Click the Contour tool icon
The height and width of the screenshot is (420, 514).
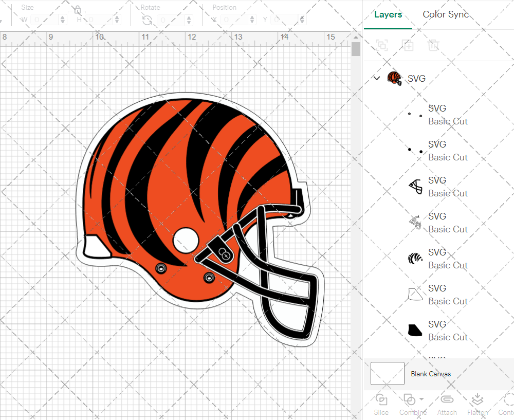click(508, 399)
